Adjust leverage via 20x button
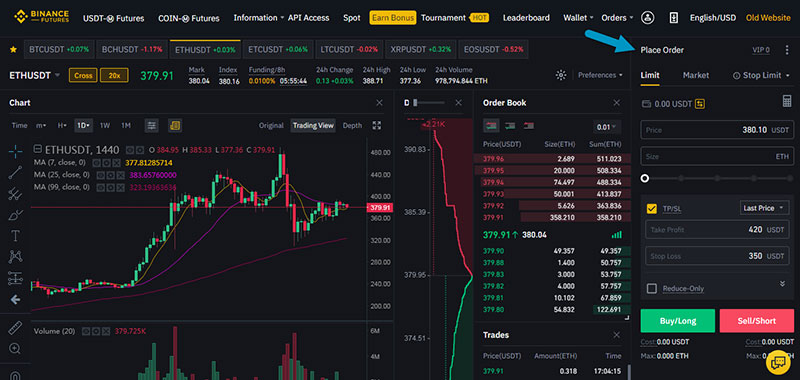800x380 pixels. 114,75
